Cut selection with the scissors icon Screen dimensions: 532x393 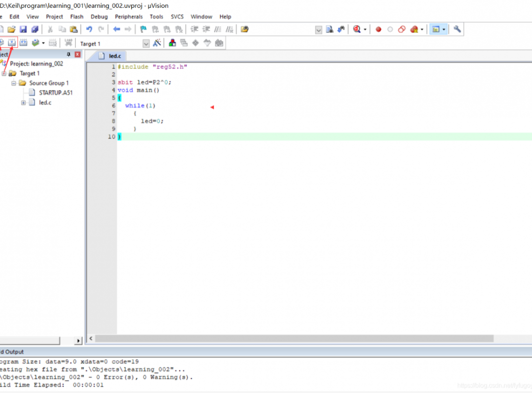click(x=50, y=29)
